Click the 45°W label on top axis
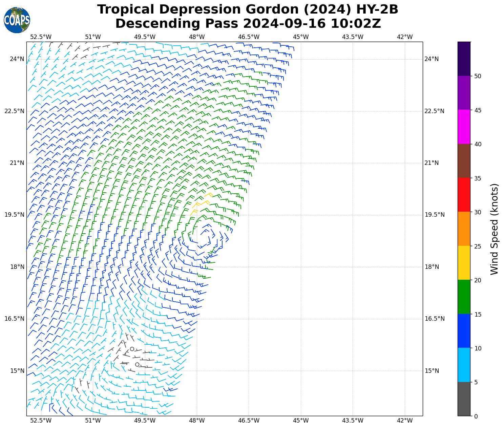This screenshot has width=504, height=428. coord(300,37)
